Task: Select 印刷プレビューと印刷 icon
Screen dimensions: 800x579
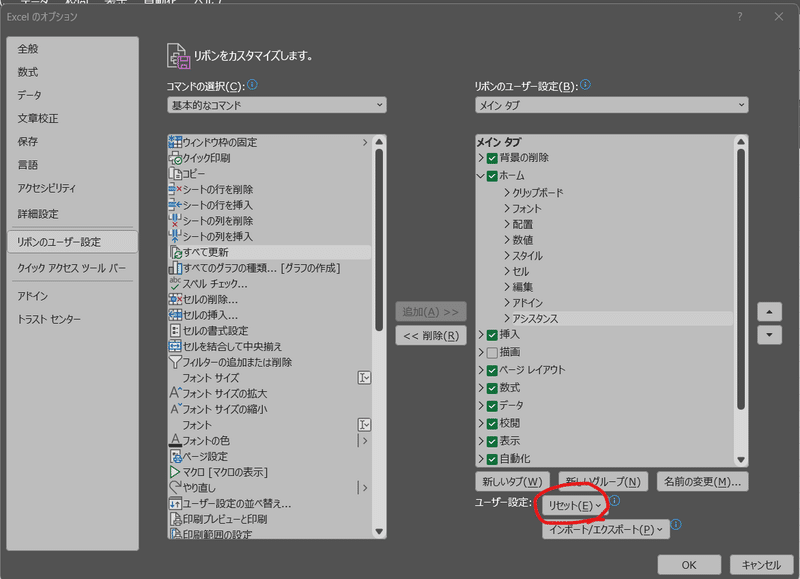Action: (175, 519)
